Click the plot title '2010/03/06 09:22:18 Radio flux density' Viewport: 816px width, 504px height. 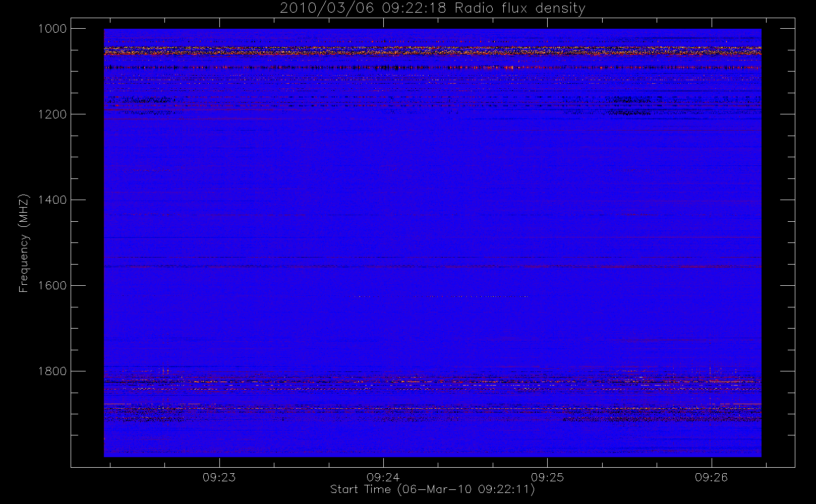click(x=432, y=9)
